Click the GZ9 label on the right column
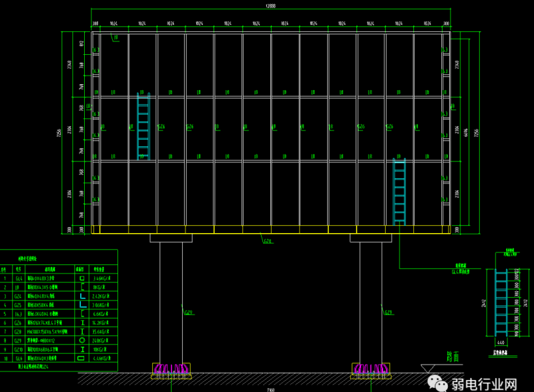 387,311
